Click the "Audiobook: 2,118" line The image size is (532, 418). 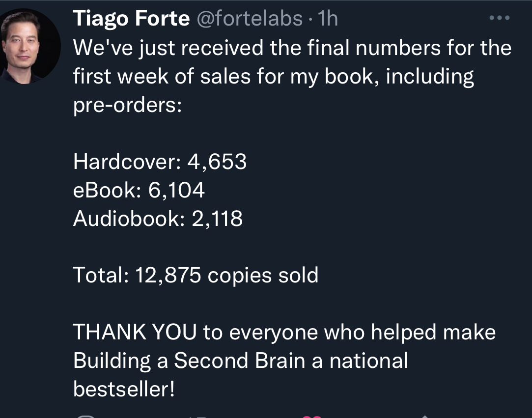coord(158,219)
